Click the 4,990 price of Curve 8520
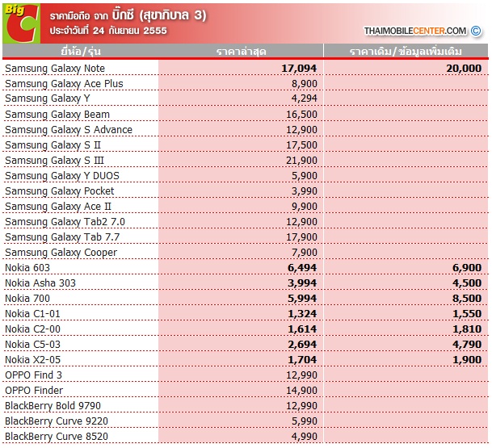 point(305,437)
